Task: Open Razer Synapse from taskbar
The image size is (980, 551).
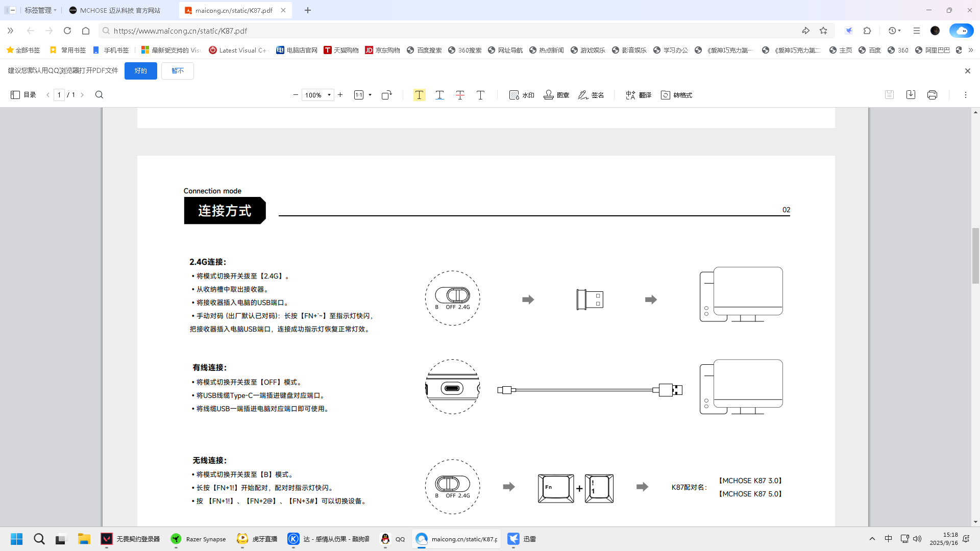Action: (x=199, y=539)
